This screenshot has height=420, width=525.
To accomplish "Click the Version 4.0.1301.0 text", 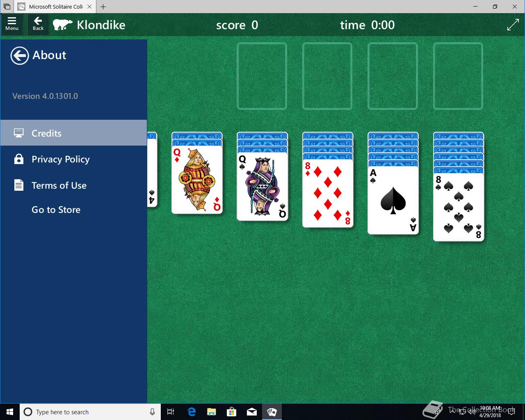I will tap(45, 96).
